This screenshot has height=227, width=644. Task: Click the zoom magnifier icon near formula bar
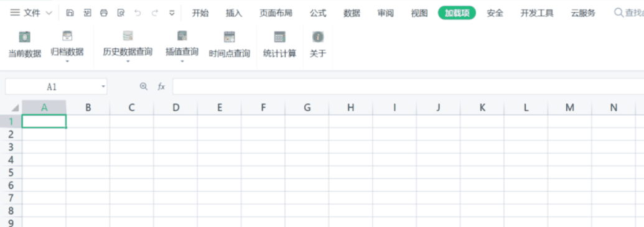pos(143,86)
